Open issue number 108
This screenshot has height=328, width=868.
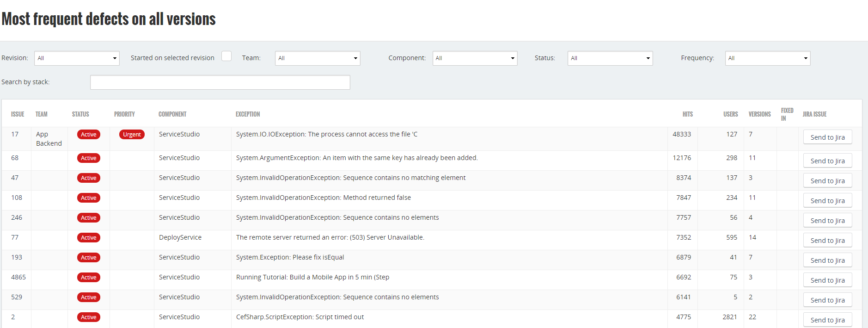click(x=17, y=198)
